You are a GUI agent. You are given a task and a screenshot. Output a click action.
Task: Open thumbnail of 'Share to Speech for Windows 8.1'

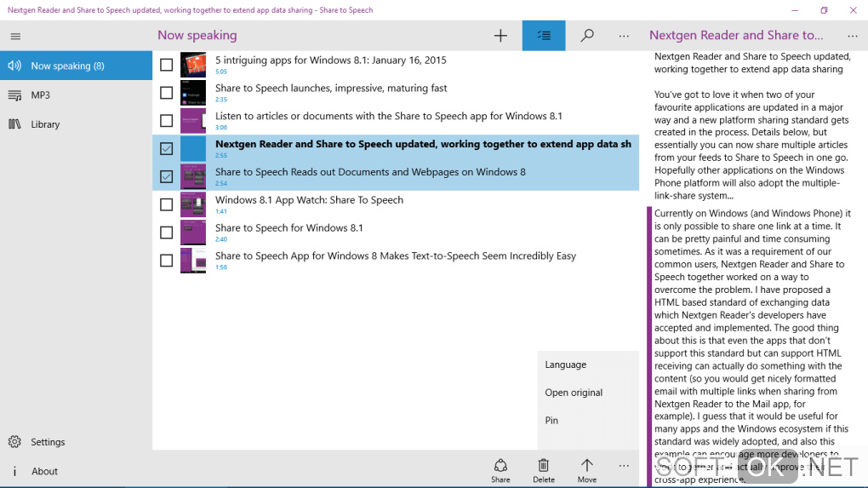click(x=193, y=233)
